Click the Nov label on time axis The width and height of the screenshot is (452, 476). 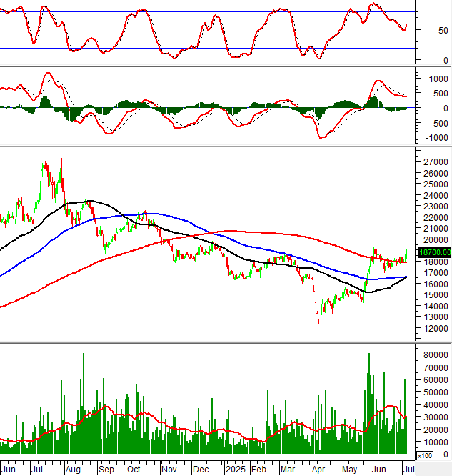pyautogui.click(x=169, y=470)
